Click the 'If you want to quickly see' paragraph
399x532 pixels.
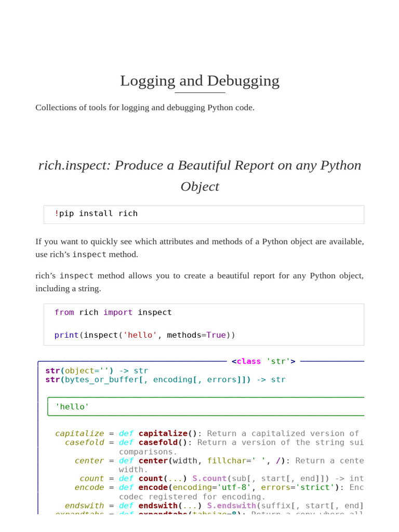(x=199, y=248)
